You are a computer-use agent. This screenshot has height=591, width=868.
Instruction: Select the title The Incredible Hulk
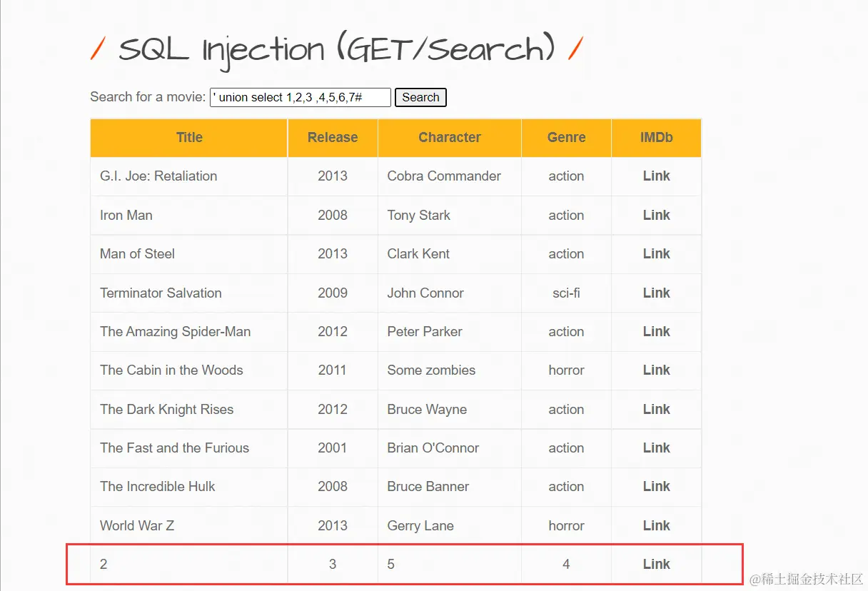[158, 487]
